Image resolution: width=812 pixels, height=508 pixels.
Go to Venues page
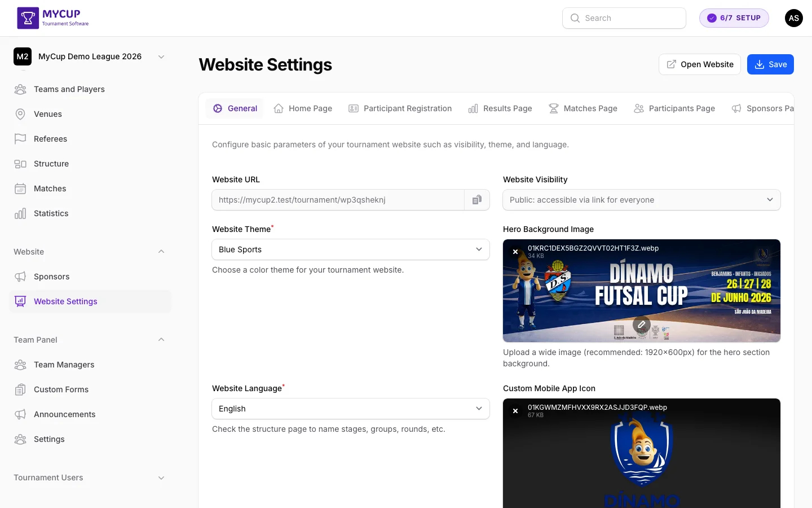pyautogui.click(x=90, y=114)
